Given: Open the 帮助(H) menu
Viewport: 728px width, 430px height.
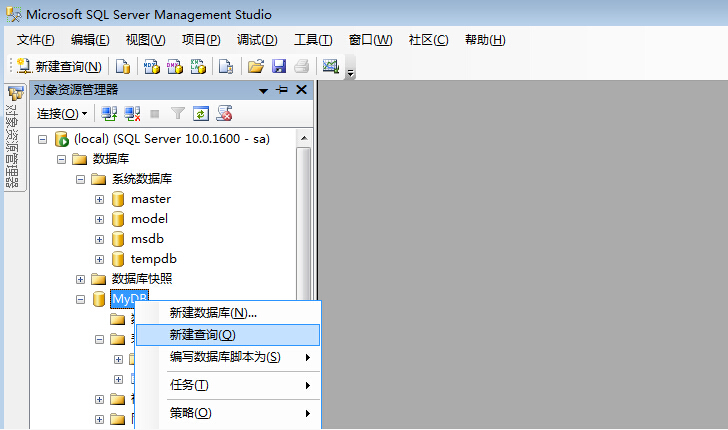Looking at the screenshot, I should [485, 40].
